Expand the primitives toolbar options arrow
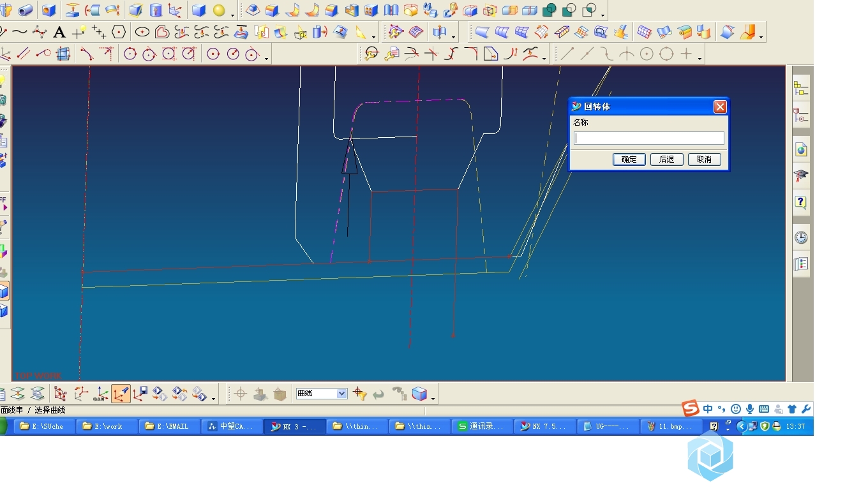This screenshot has height=490, width=868. (232, 14)
